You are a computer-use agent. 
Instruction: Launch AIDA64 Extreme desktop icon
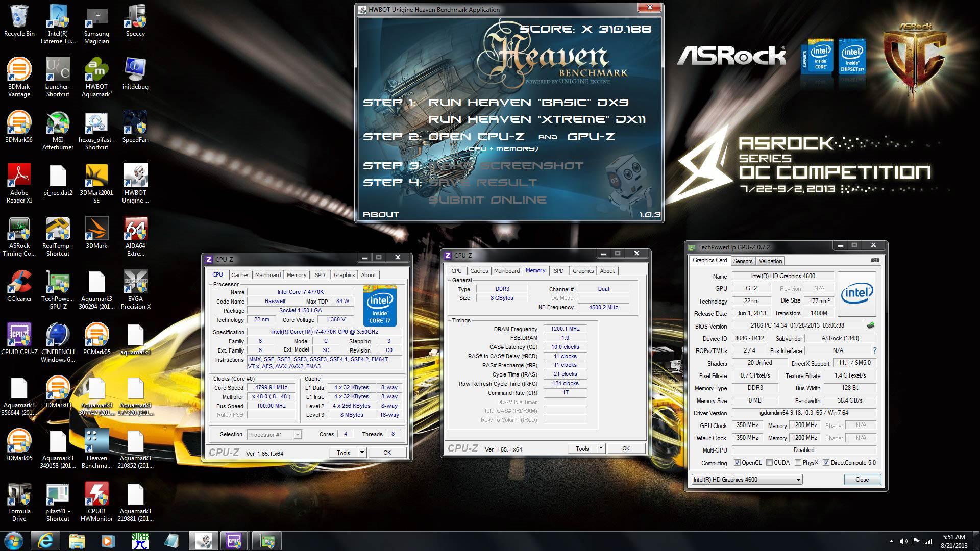[x=135, y=236]
